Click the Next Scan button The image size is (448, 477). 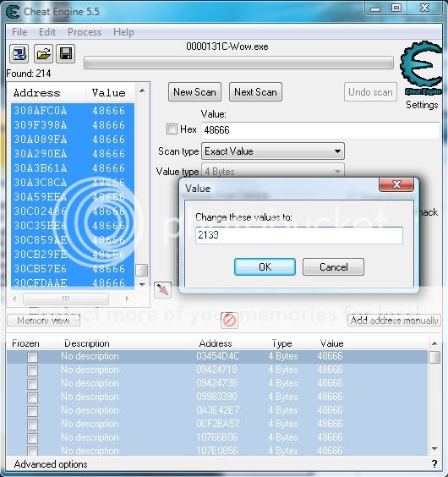click(x=255, y=92)
